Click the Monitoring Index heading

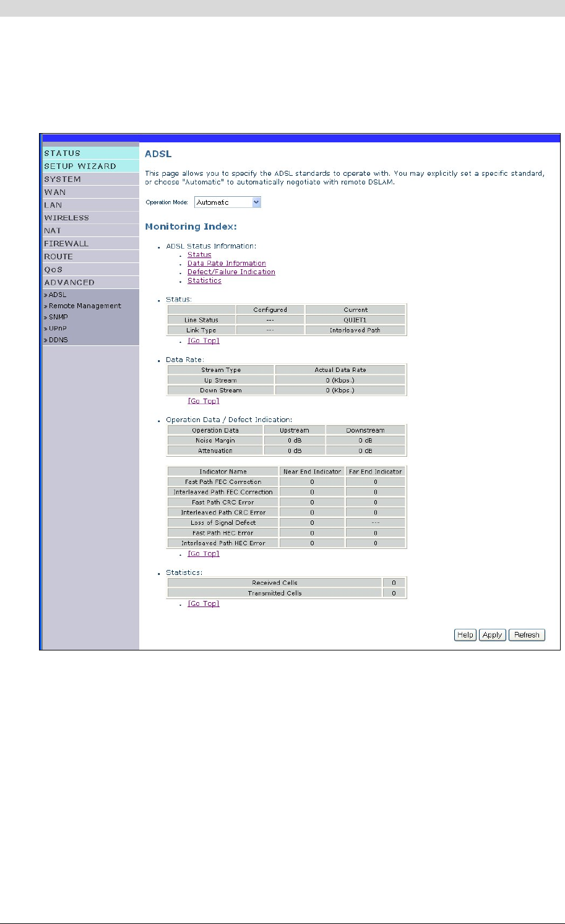[191, 227]
